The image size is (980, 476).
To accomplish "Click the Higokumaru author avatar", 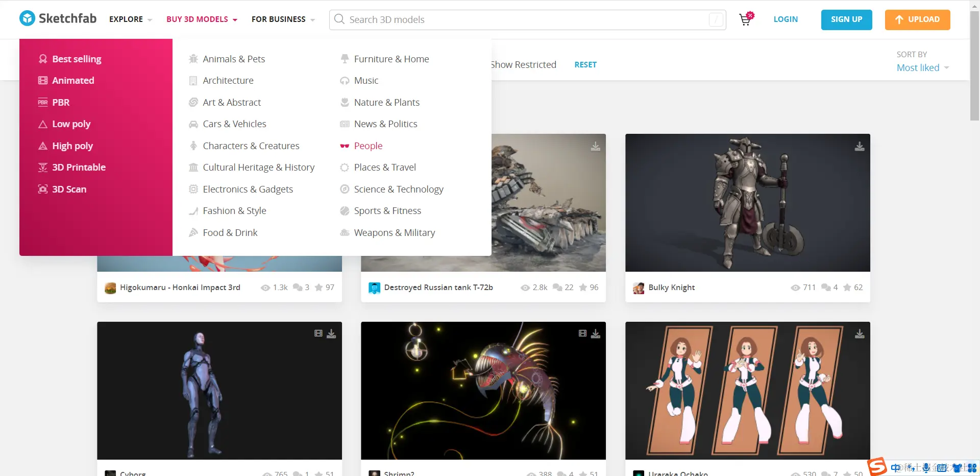I will 110,288.
